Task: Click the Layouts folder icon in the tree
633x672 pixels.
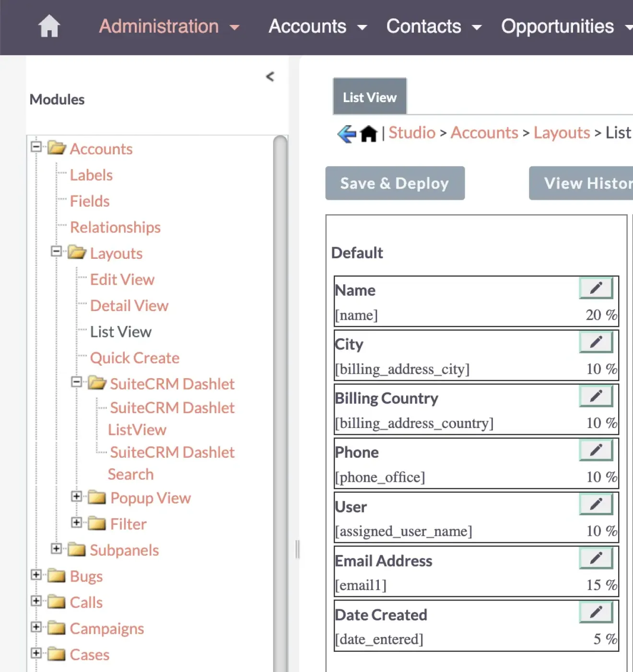Action: pos(76,253)
